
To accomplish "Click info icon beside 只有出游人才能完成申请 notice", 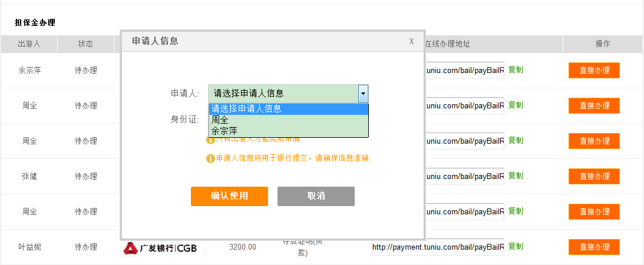I will click(x=210, y=140).
